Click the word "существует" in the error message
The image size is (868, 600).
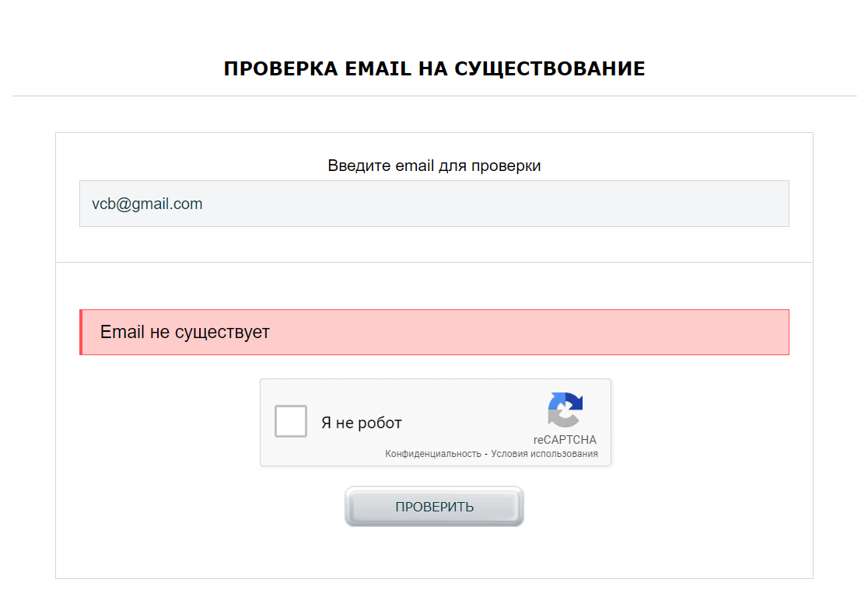[x=222, y=333]
